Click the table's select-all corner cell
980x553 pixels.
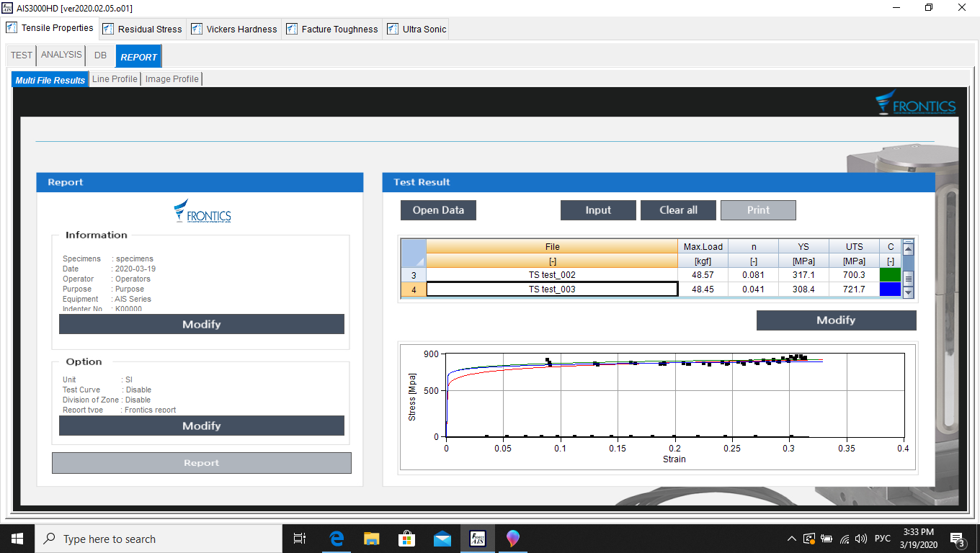[414, 253]
